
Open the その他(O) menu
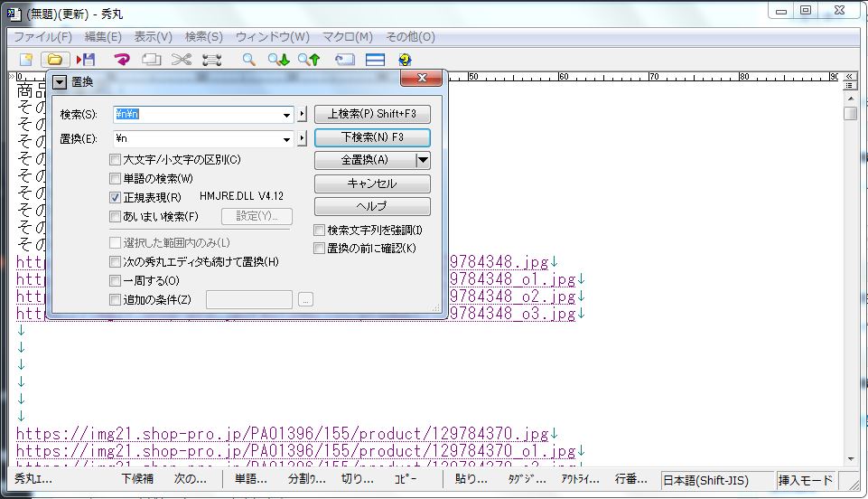410,37
